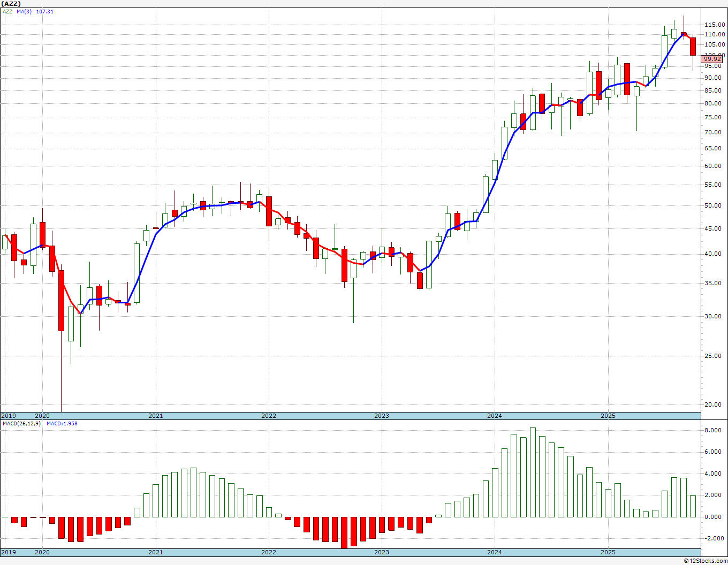728x565 pixels.
Task: Click the 107.31 moving average value
Action: 45,12
